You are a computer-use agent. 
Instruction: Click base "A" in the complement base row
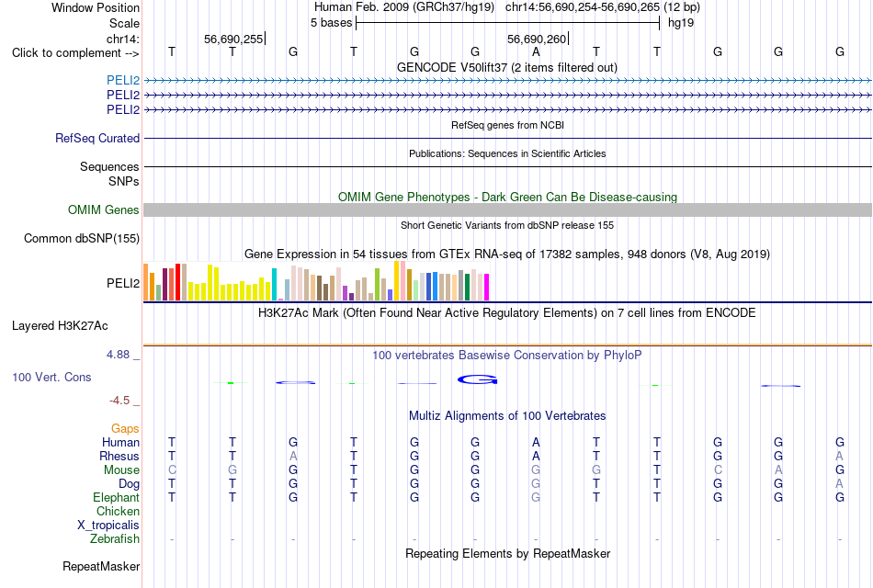coord(536,51)
